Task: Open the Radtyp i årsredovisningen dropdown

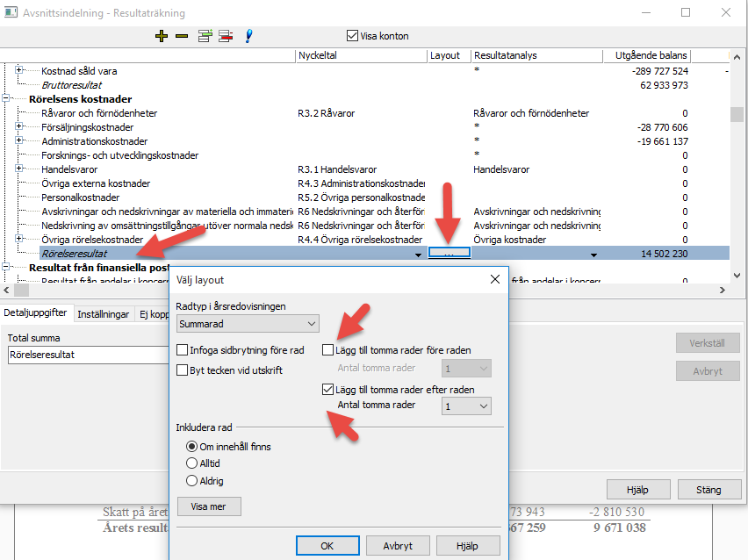Action: [248, 324]
